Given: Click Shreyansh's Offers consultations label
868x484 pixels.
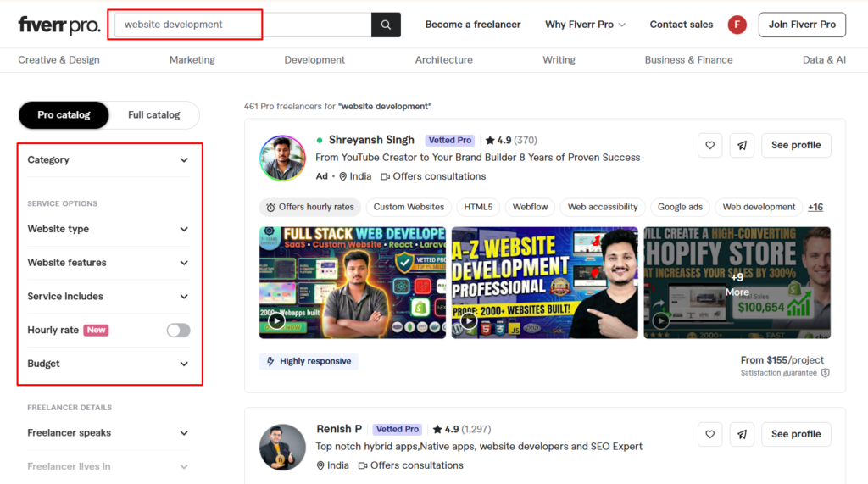Looking at the screenshot, I should point(433,176).
